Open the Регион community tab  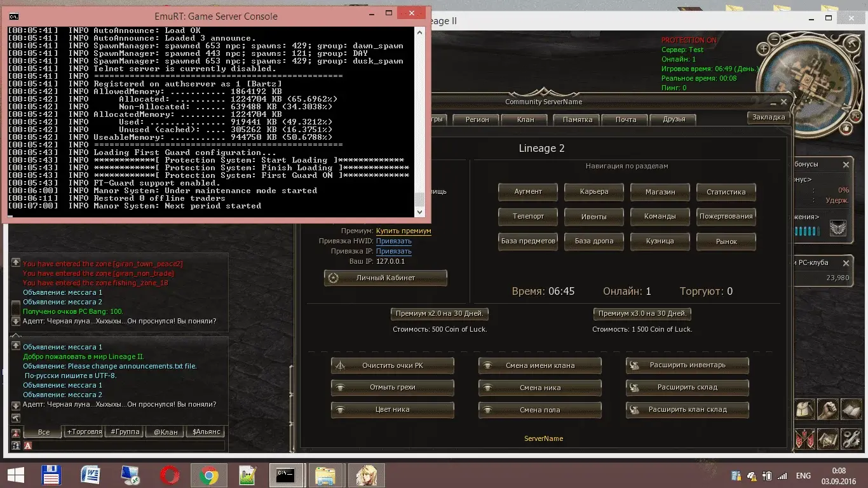tap(477, 119)
